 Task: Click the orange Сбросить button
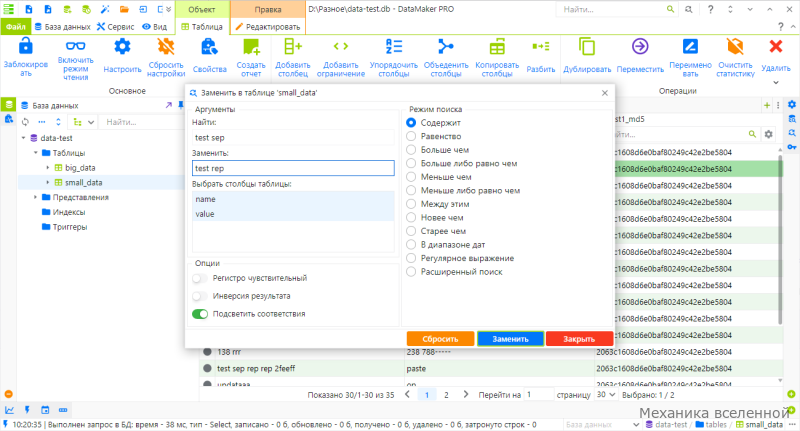(440, 339)
